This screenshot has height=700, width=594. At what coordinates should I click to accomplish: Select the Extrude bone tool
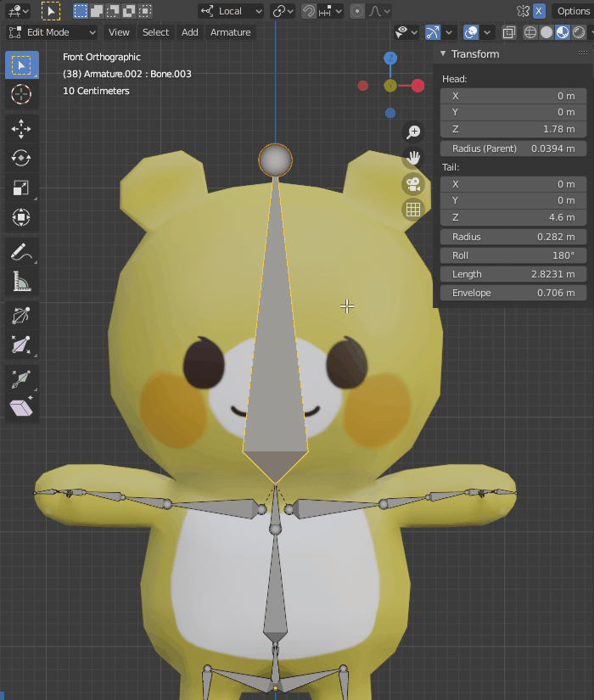point(21,379)
